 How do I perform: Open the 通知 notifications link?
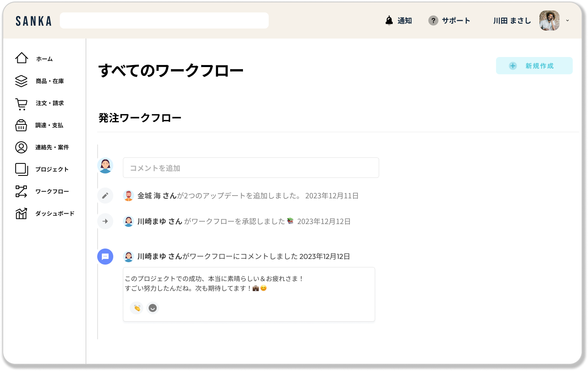point(404,21)
